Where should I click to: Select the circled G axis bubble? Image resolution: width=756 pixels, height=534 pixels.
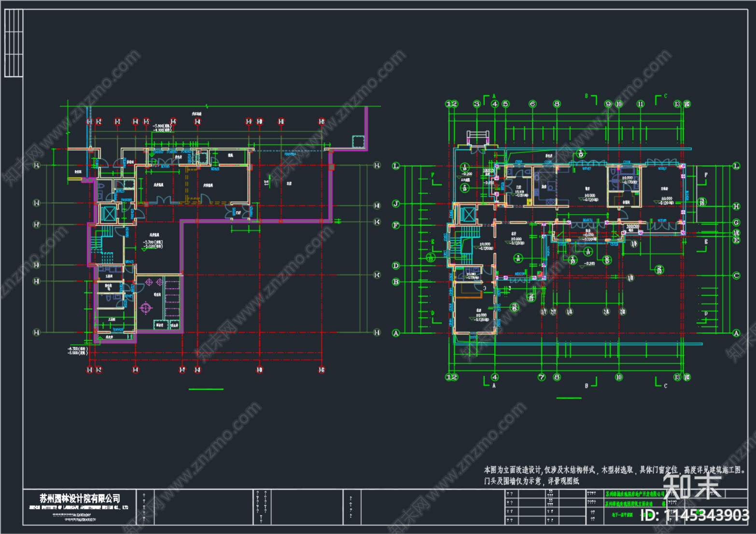point(736,222)
